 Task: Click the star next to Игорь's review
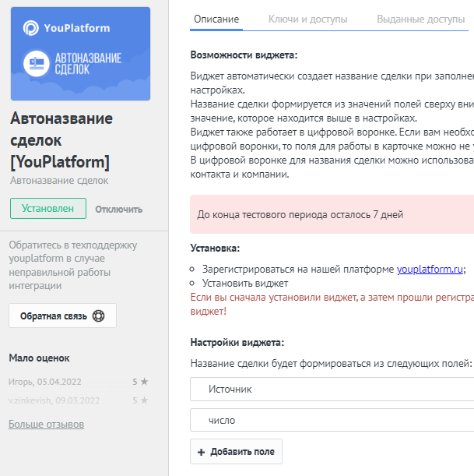pyautogui.click(x=144, y=381)
